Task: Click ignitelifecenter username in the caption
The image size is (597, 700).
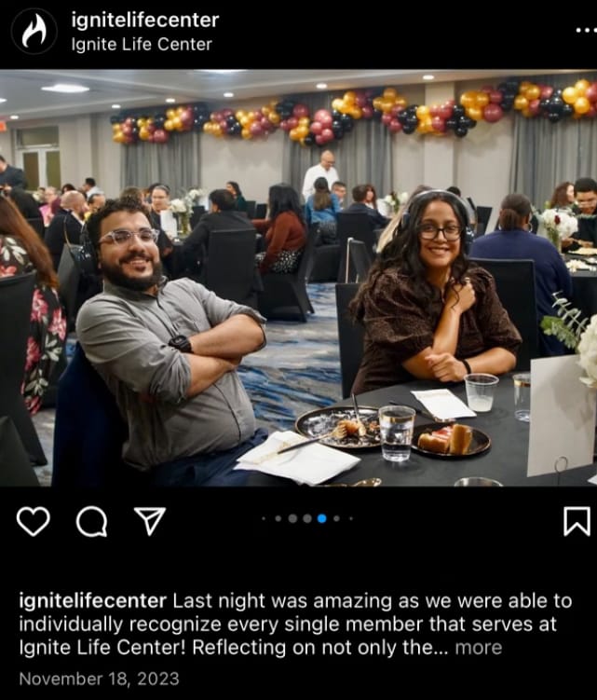Action: tap(93, 601)
